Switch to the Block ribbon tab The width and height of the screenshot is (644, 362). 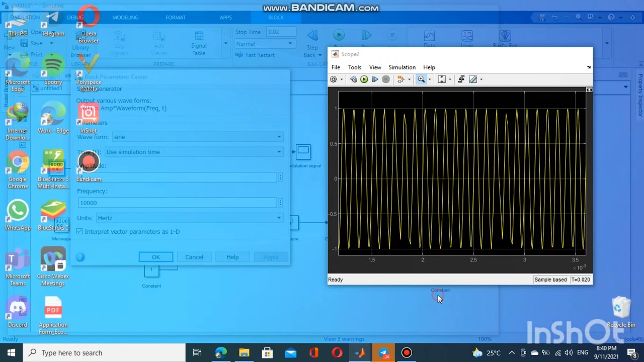276,17
